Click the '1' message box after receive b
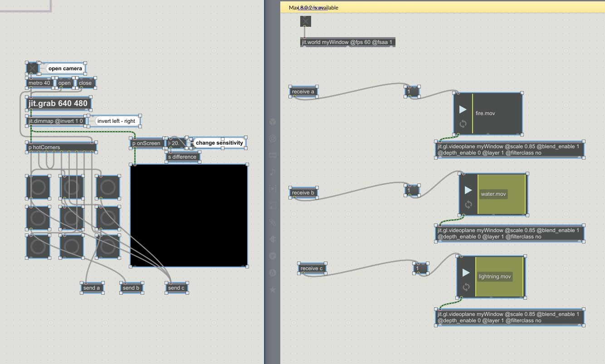 pyautogui.click(x=412, y=190)
